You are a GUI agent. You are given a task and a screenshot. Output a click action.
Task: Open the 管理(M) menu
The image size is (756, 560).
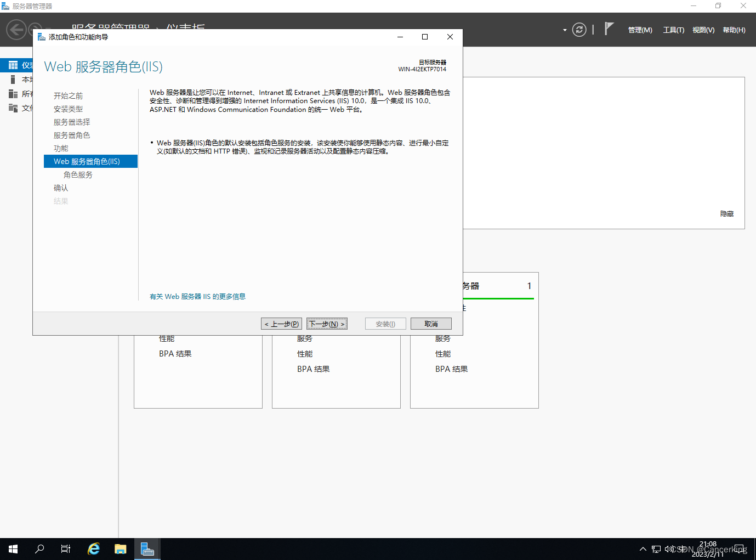[x=640, y=30]
